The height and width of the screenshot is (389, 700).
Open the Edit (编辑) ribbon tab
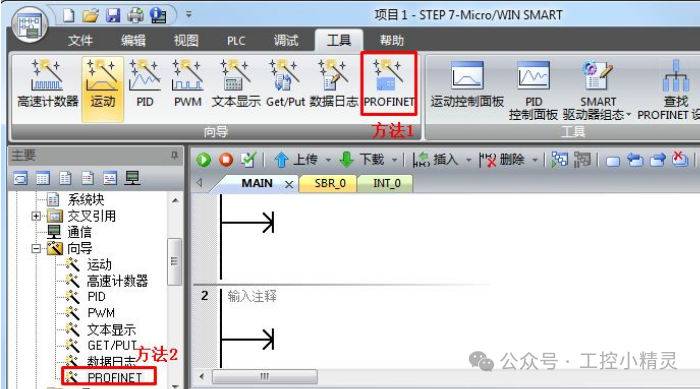coord(133,41)
